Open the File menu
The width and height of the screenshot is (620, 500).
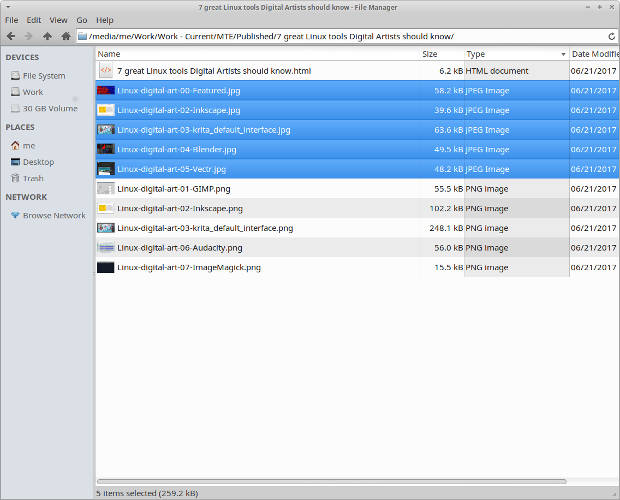point(11,20)
